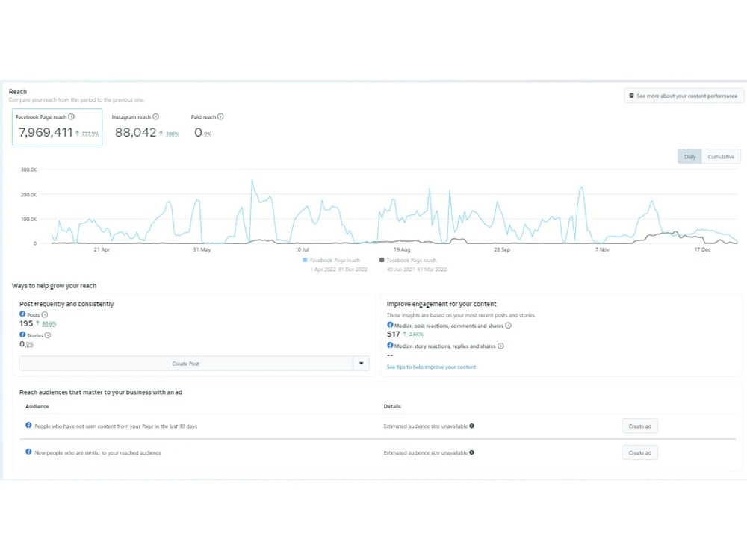Click See more about your content performance
The image size is (747, 560).
coord(684,95)
